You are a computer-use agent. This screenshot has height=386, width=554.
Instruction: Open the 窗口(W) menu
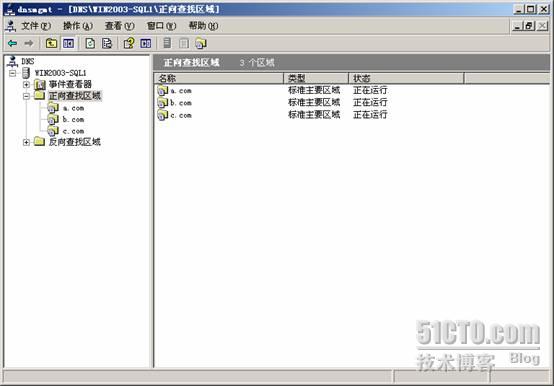pyautogui.click(x=161, y=26)
